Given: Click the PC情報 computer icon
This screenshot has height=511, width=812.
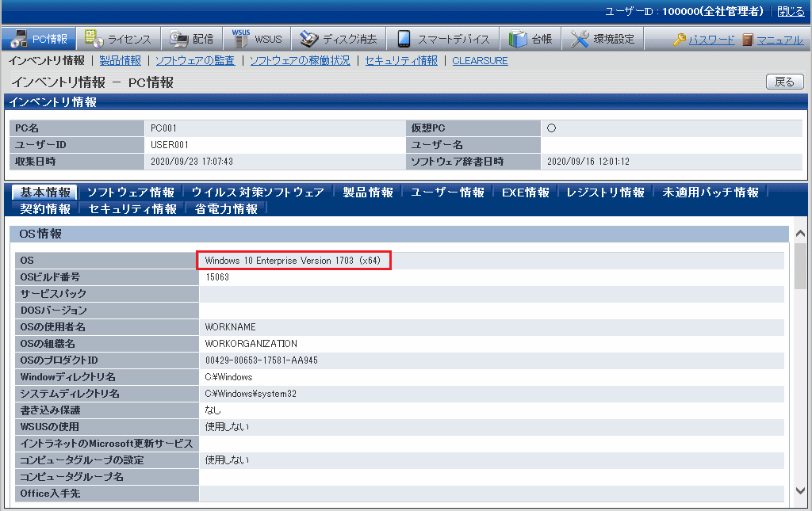Looking at the screenshot, I should click(19, 39).
